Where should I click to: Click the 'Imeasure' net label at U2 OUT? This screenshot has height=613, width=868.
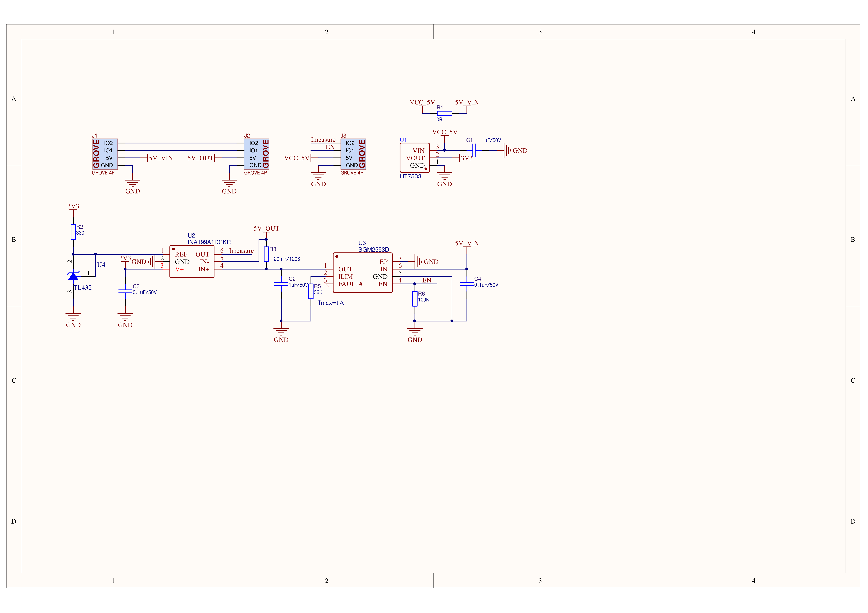coord(241,251)
